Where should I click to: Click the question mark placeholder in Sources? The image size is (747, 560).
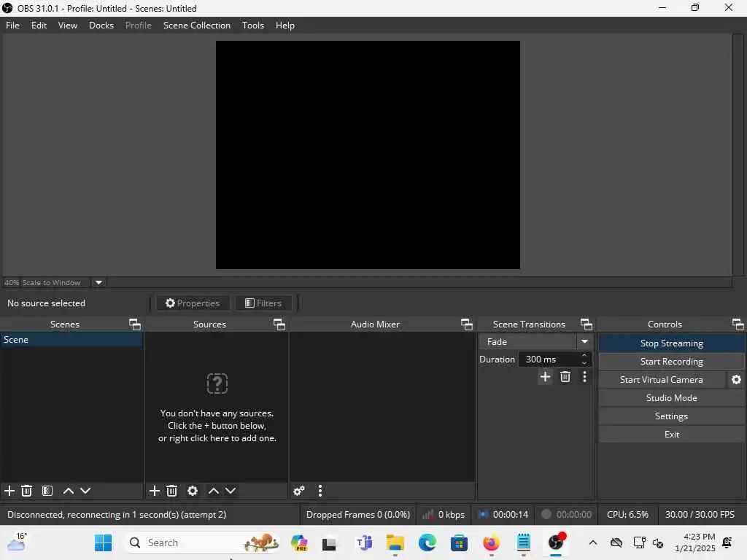pos(217,384)
